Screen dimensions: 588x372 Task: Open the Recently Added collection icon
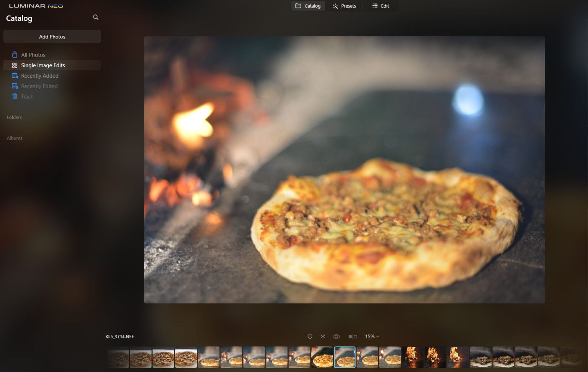[x=15, y=75]
